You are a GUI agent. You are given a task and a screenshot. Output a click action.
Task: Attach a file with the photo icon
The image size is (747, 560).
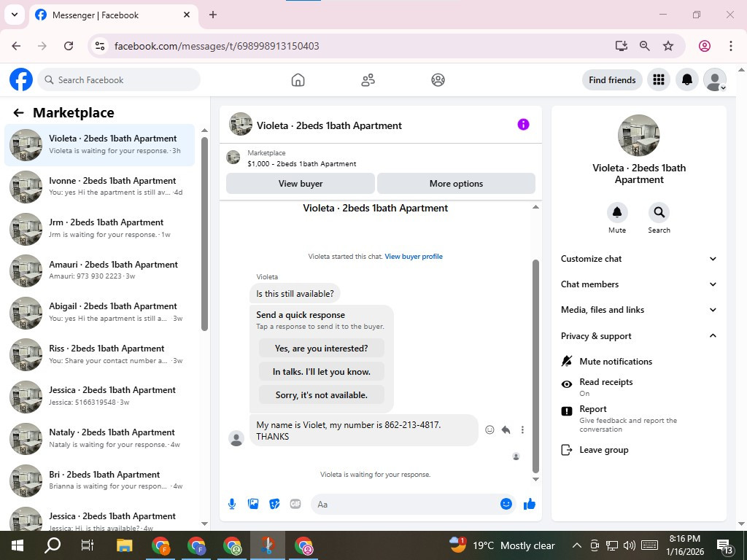pos(253,504)
